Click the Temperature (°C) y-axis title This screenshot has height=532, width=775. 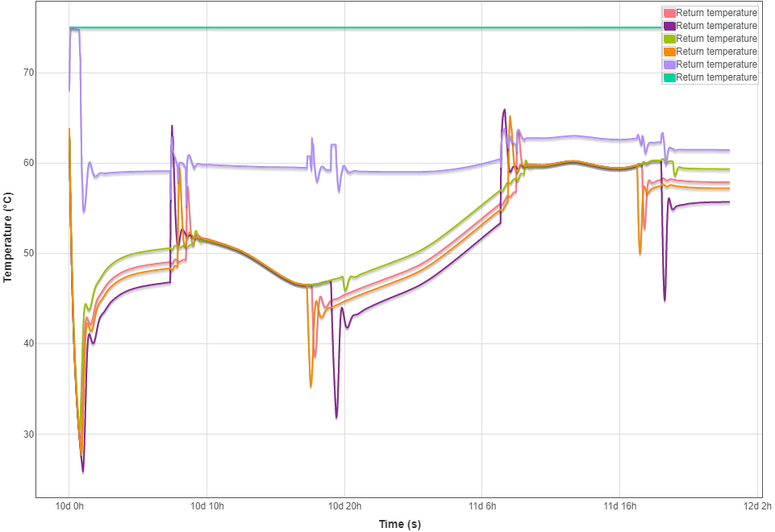(8, 237)
